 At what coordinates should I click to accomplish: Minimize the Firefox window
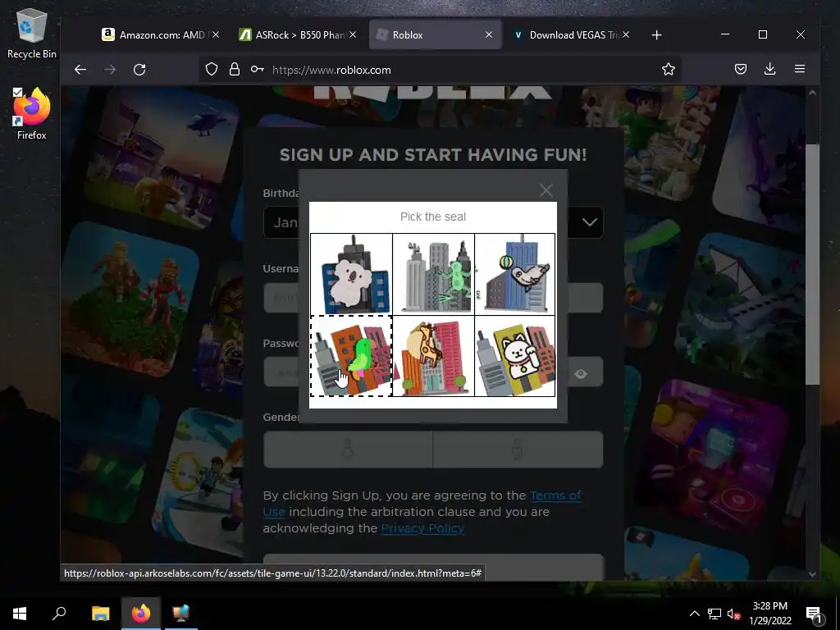point(725,34)
